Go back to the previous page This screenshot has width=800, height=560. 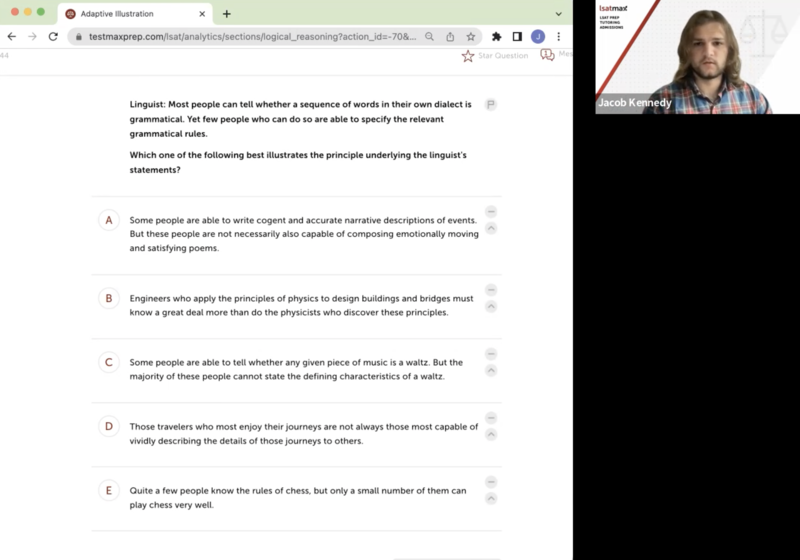coord(11,36)
